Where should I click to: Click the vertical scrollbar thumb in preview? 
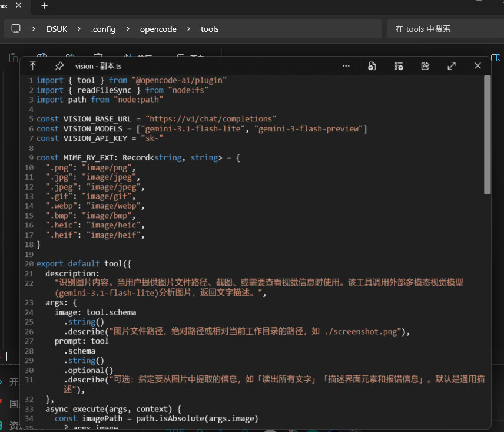tap(488, 135)
